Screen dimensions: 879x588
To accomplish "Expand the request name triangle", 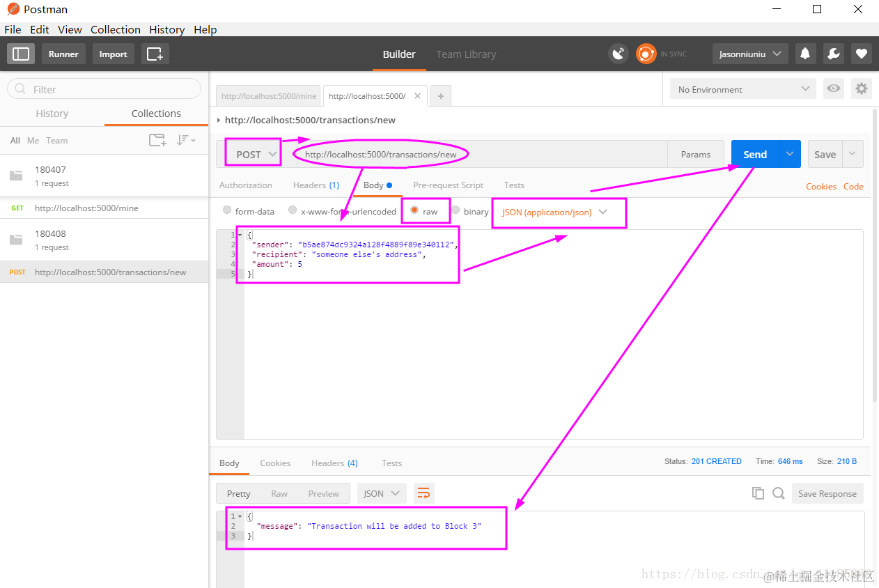I will pos(219,120).
